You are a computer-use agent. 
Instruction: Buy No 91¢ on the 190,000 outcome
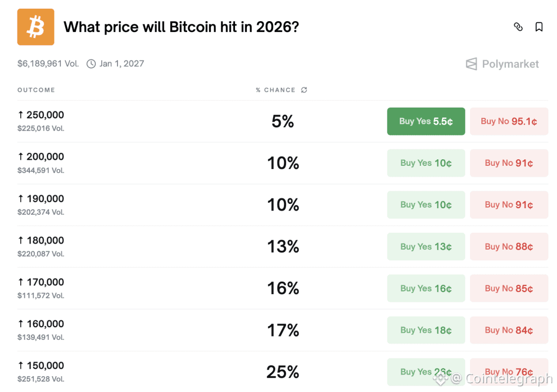[509, 205]
